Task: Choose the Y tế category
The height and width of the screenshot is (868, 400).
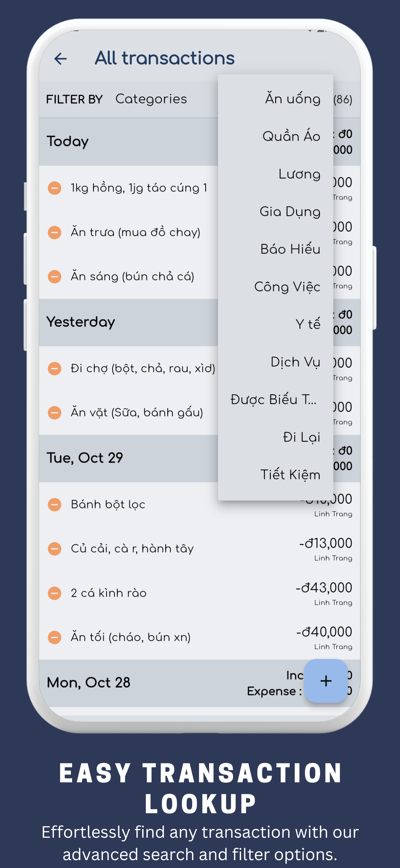Action: pyautogui.click(x=308, y=324)
